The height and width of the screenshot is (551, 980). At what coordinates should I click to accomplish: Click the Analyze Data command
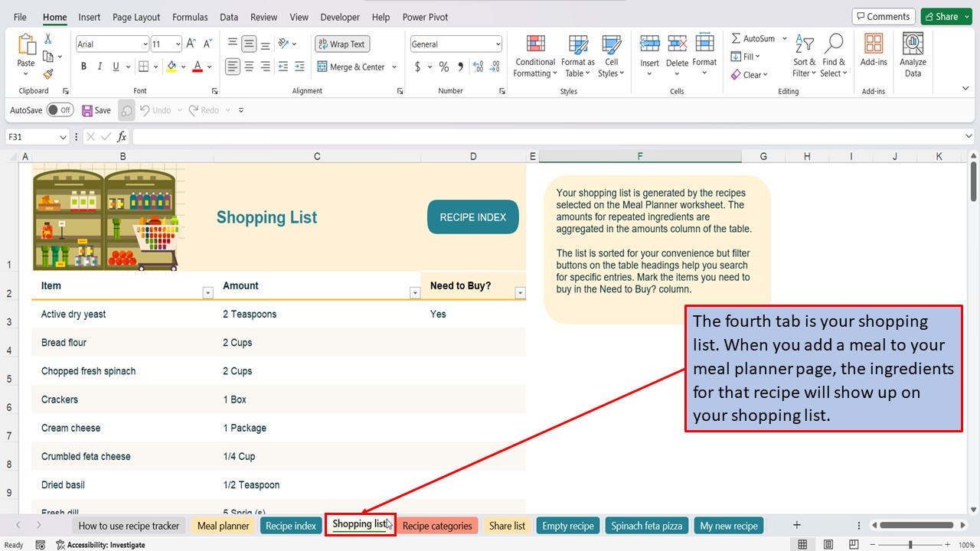[913, 52]
